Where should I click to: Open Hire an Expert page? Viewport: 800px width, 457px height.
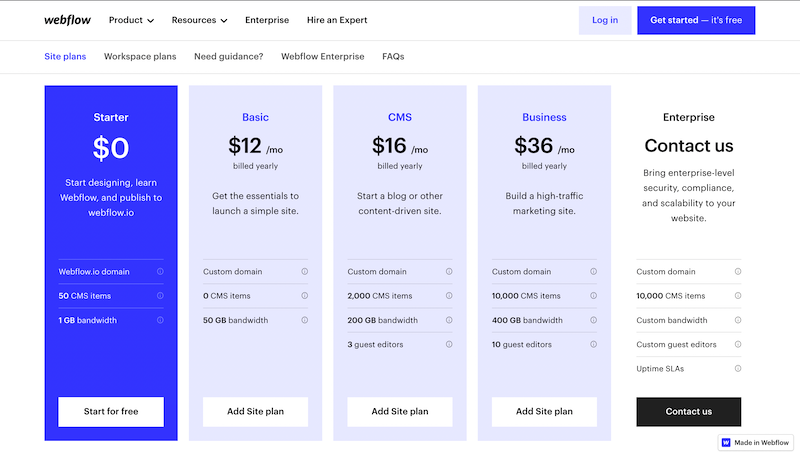[337, 20]
